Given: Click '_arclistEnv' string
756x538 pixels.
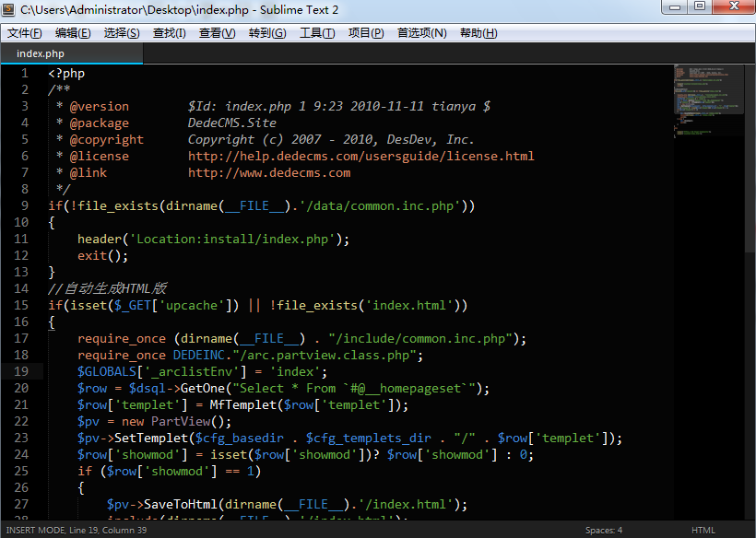Looking at the screenshot, I should tap(192, 372).
